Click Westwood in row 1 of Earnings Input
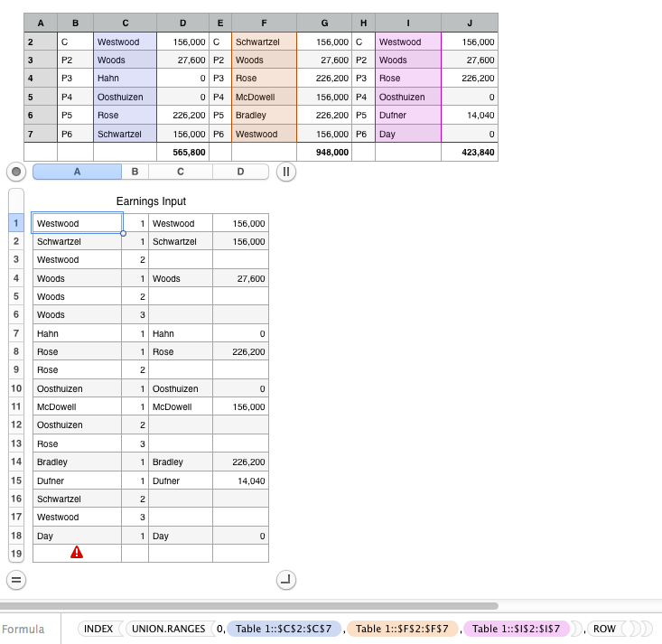Screen dimensions: 662x644 coord(77,223)
